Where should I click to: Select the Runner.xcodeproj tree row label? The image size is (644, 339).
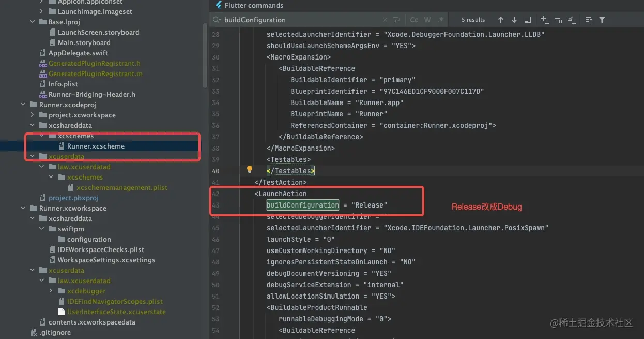point(68,105)
